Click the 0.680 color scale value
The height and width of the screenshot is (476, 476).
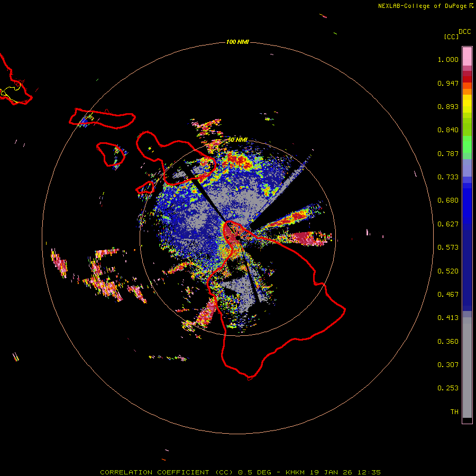(448, 200)
